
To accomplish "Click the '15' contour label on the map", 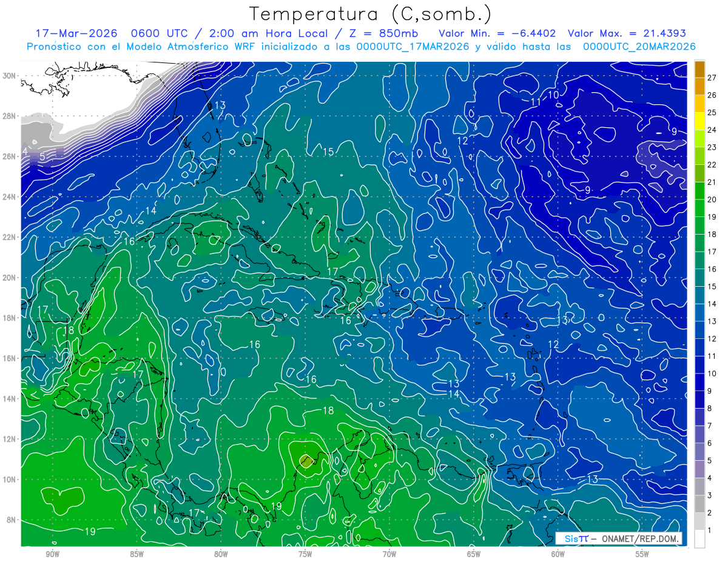I will (328, 152).
